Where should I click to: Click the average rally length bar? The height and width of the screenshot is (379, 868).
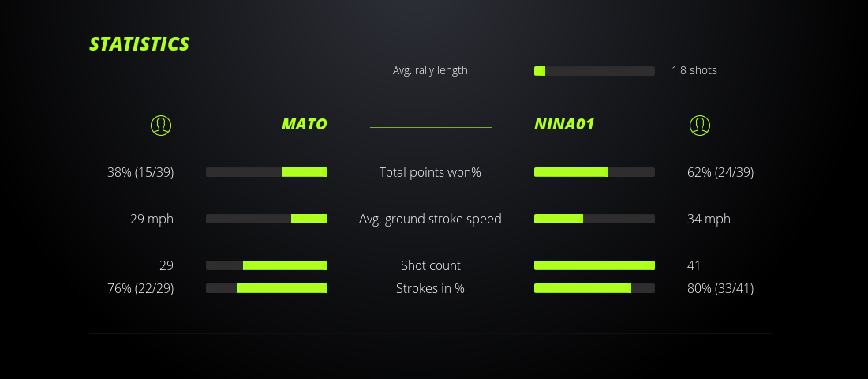(x=594, y=71)
